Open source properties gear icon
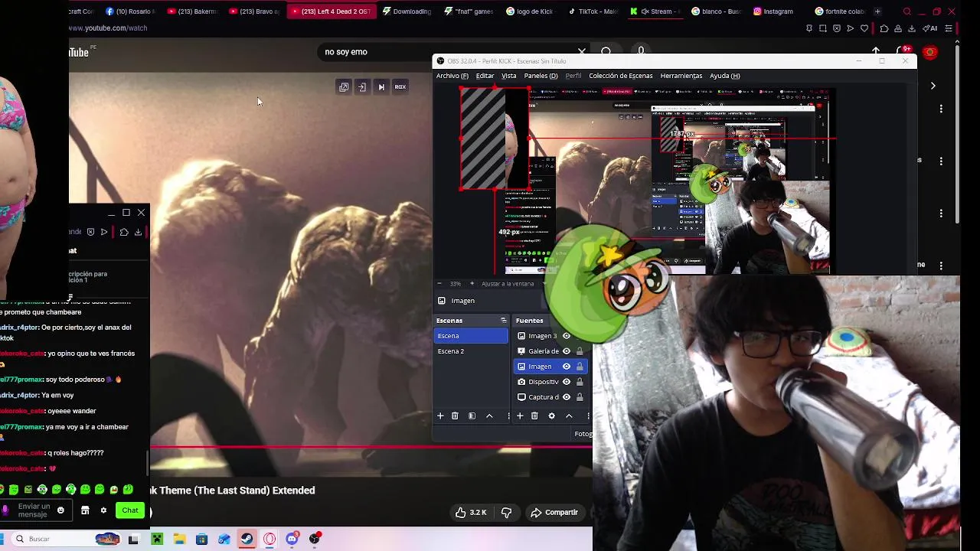Viewport: 980px width, 551px height. 551,416
